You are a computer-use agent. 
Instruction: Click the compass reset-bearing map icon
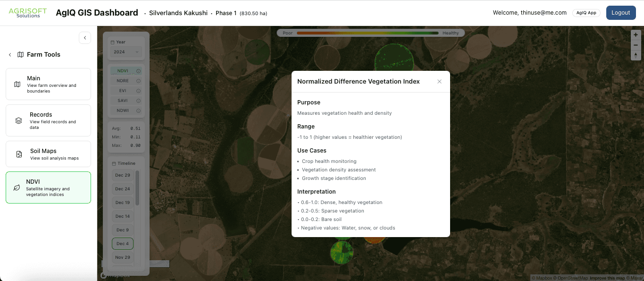[x=636, y=55]
